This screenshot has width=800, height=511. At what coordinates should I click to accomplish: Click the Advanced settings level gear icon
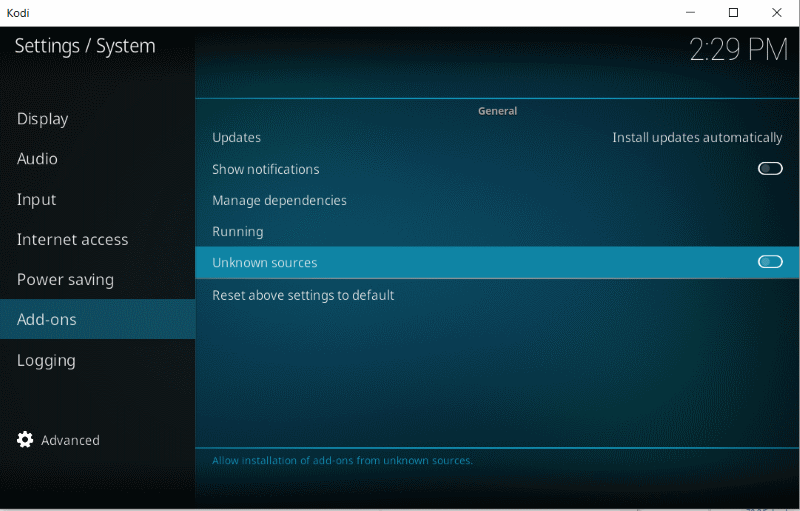pos(24,440)
